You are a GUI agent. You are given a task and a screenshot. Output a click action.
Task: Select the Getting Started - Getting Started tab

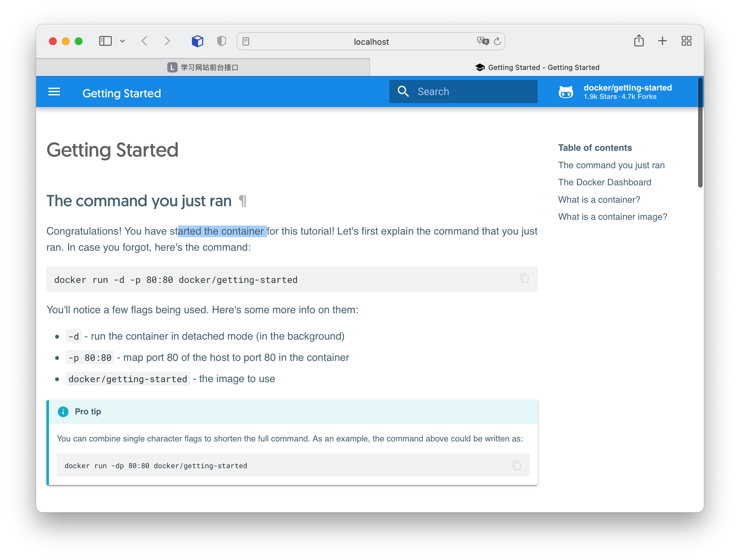click(x=537, y=67)
